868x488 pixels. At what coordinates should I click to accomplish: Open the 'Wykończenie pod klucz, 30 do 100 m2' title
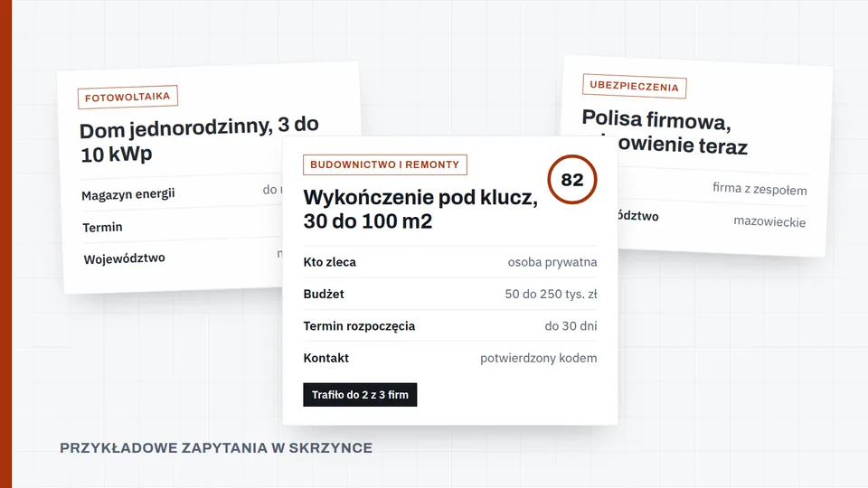pos(420,209)
